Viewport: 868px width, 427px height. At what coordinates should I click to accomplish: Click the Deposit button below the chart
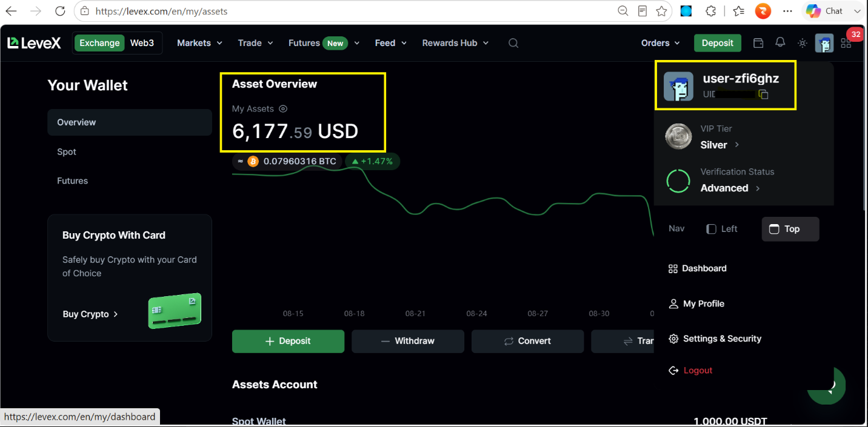288,341
